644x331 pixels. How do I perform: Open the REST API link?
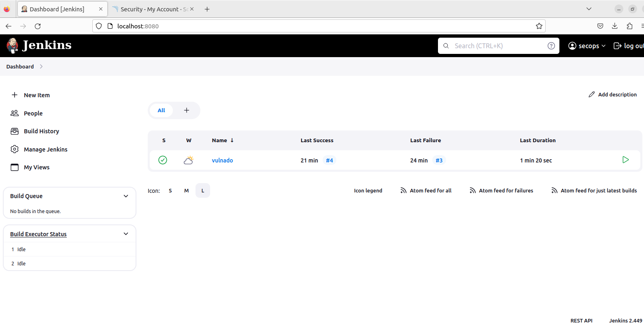pyautogui.click(x=581, y=321)
